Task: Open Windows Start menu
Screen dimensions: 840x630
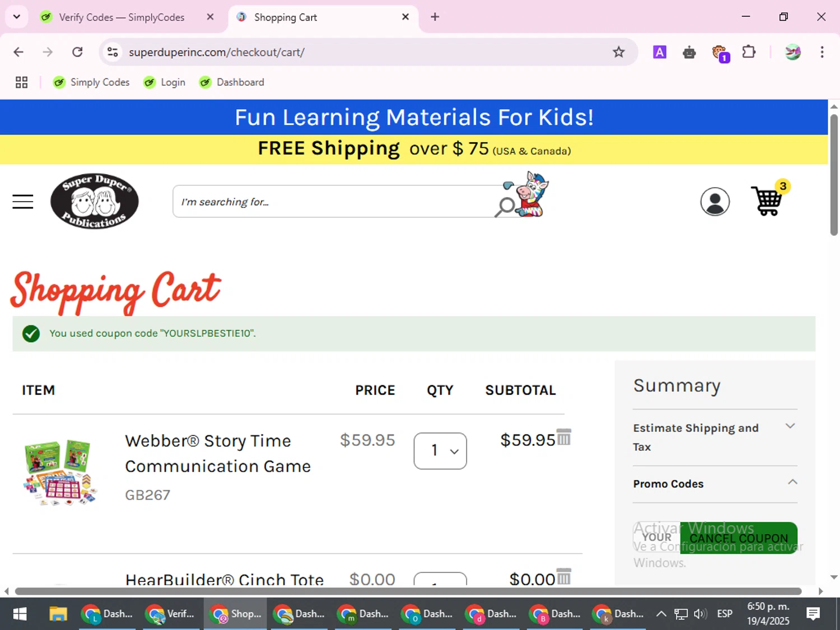Action: coord(20,614)
